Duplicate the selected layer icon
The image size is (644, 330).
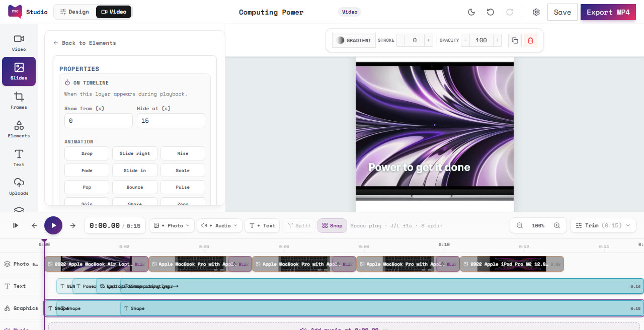(514, 40)
